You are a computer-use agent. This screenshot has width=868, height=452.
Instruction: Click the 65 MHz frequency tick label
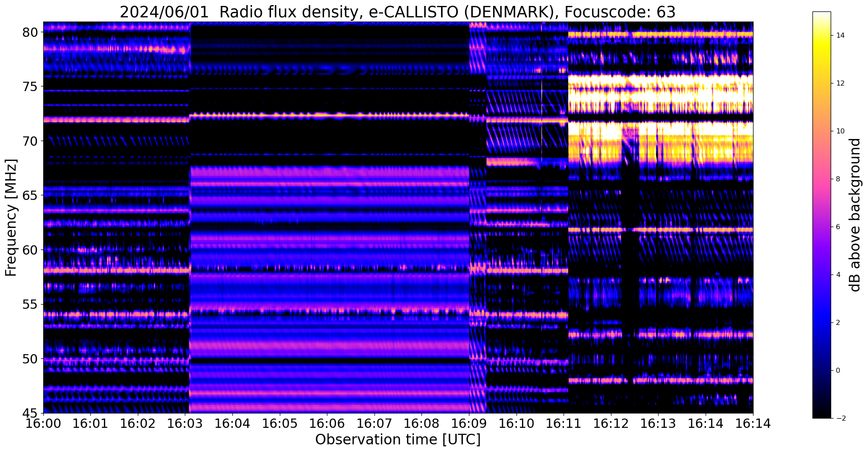[x=30, y=196]
